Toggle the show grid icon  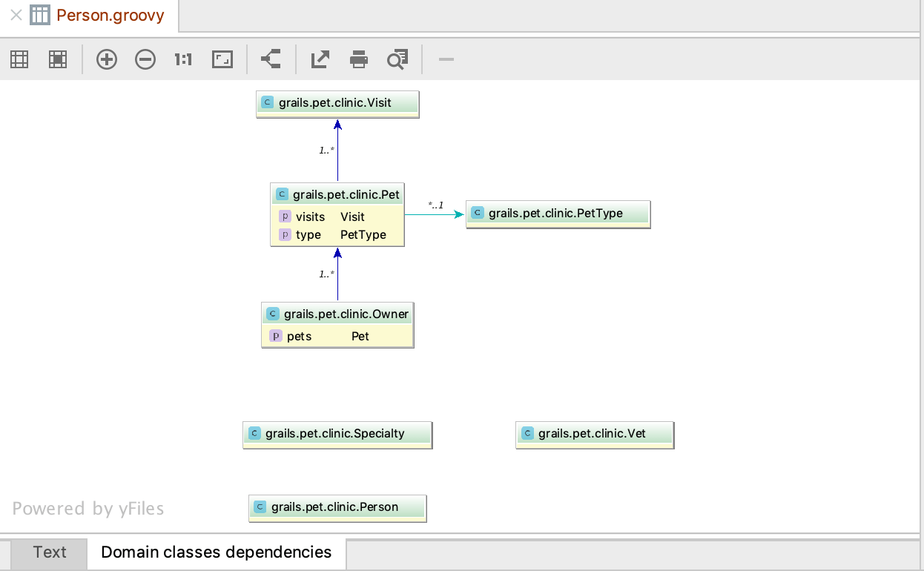(x=19, y=59)
